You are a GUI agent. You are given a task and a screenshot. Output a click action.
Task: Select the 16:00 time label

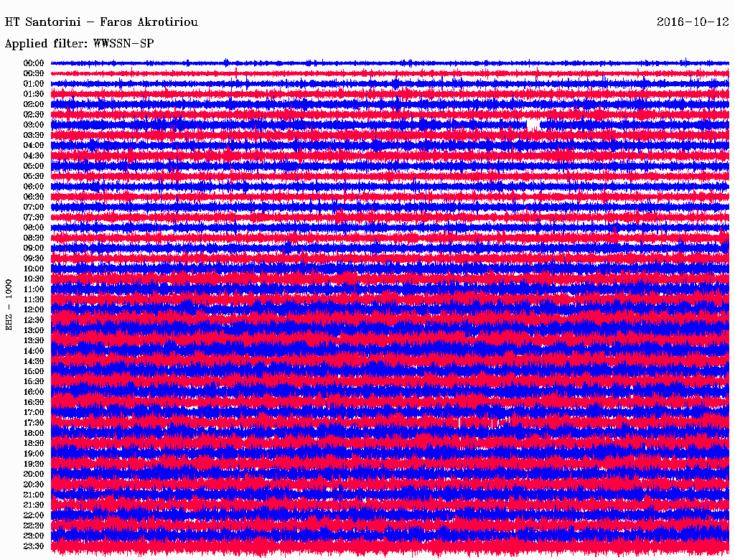pyautogui.click(x=34, y=392)
